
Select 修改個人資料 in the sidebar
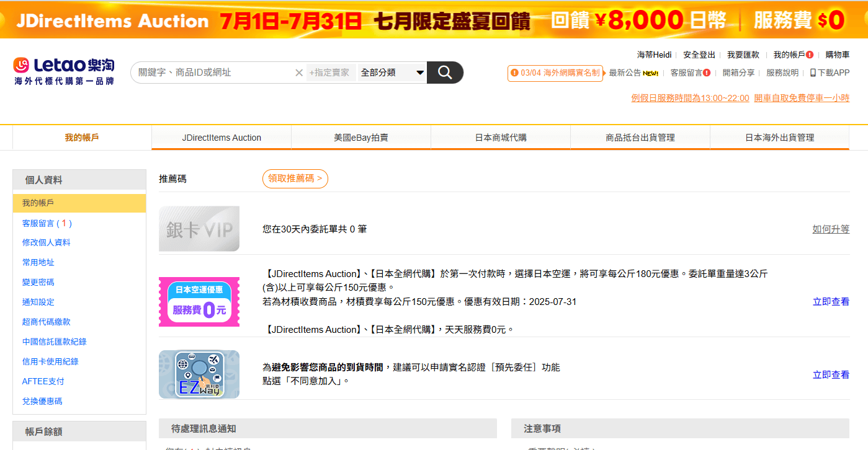click(x=47, y=242)
